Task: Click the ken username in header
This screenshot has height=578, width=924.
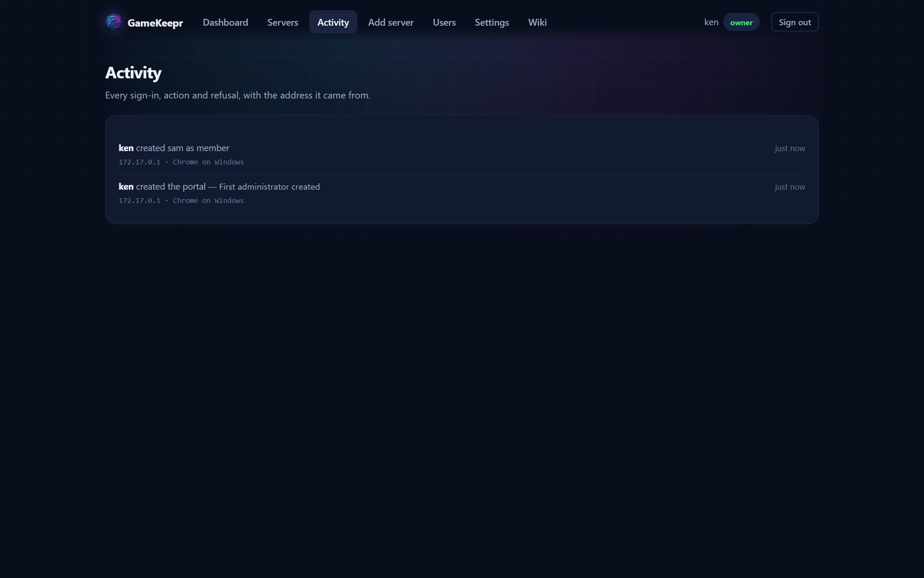Action: pos(711,22)
